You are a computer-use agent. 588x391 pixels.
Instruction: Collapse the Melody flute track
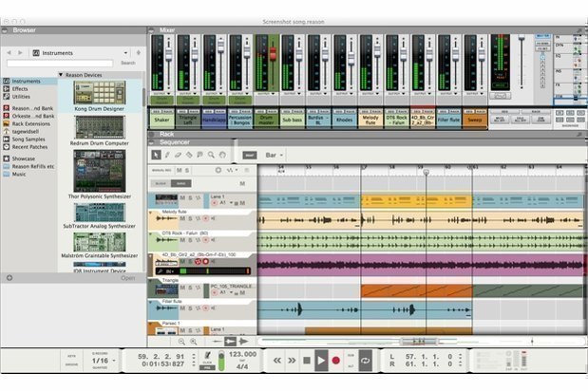(x=151, y=213)
